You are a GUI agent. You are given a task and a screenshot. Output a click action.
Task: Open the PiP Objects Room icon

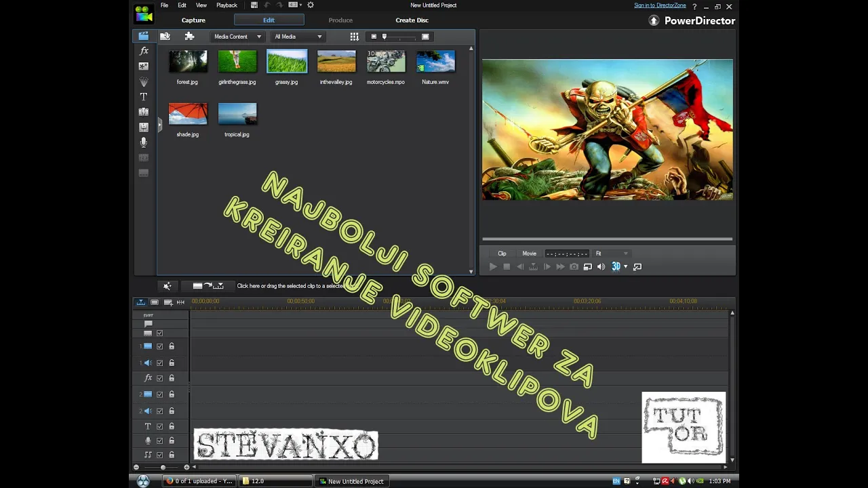[144, 66]
